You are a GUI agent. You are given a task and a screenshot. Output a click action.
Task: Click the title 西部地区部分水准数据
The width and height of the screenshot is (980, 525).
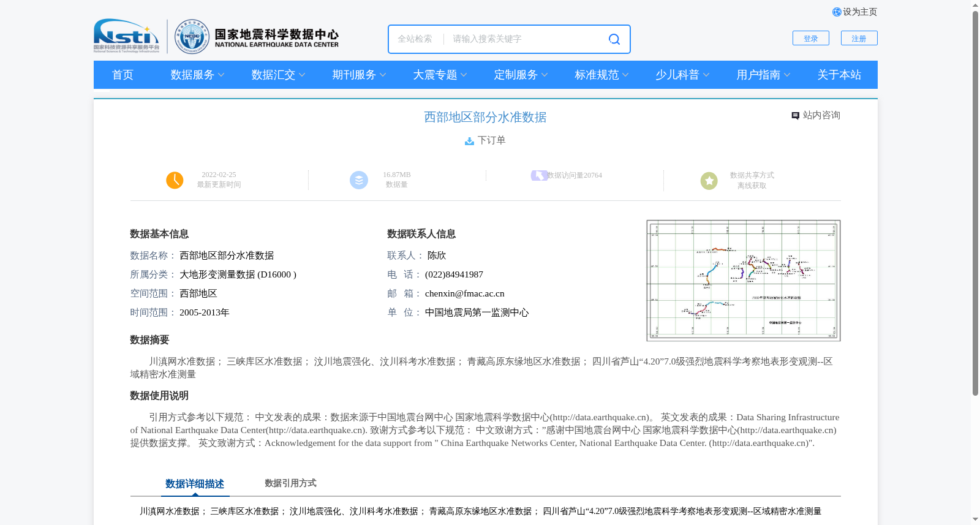tap(485, 117)
